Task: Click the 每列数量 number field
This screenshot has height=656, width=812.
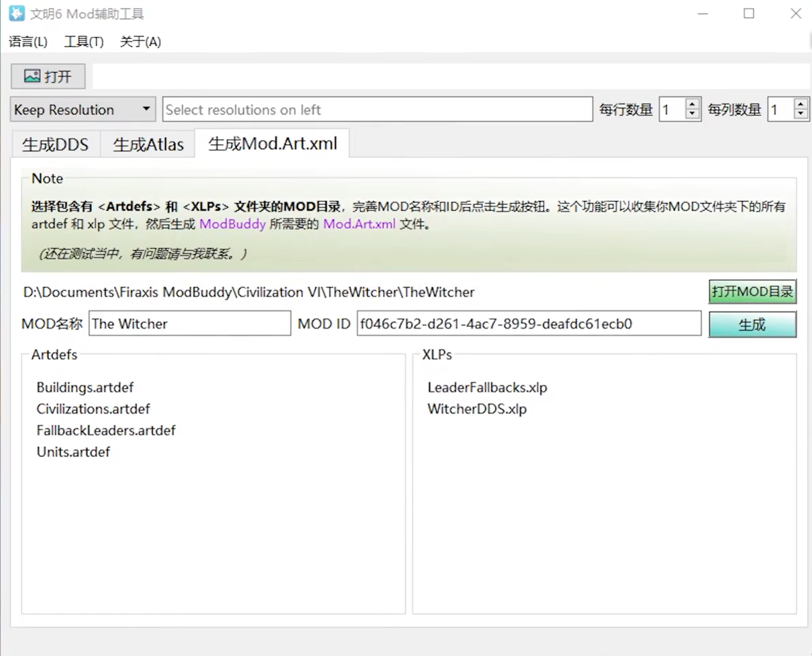Action: (x=781, y=110)
